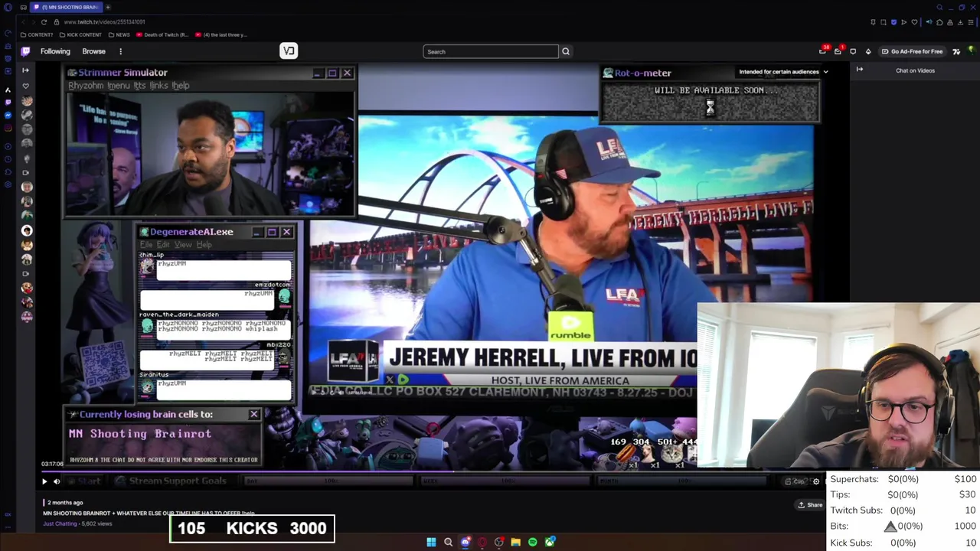
Task: Open the CONTENT? bookmark folder
Action: [x=37, y=34]
